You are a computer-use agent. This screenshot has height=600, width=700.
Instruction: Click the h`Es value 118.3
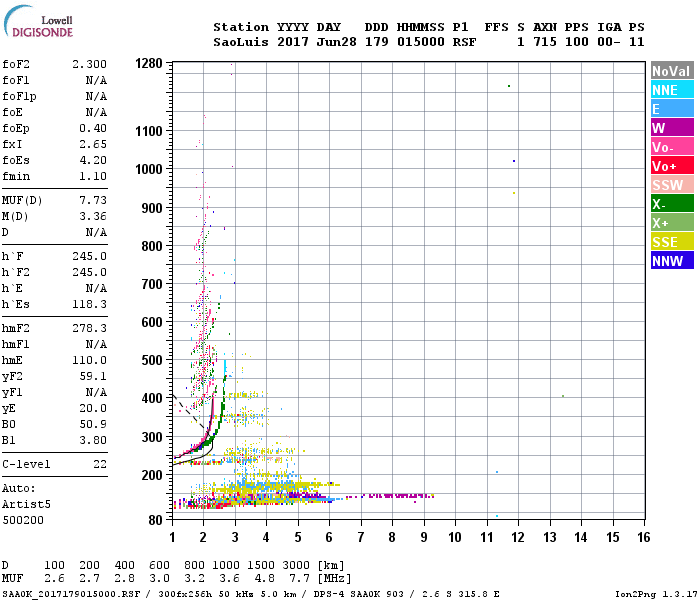tap(89, 304)
